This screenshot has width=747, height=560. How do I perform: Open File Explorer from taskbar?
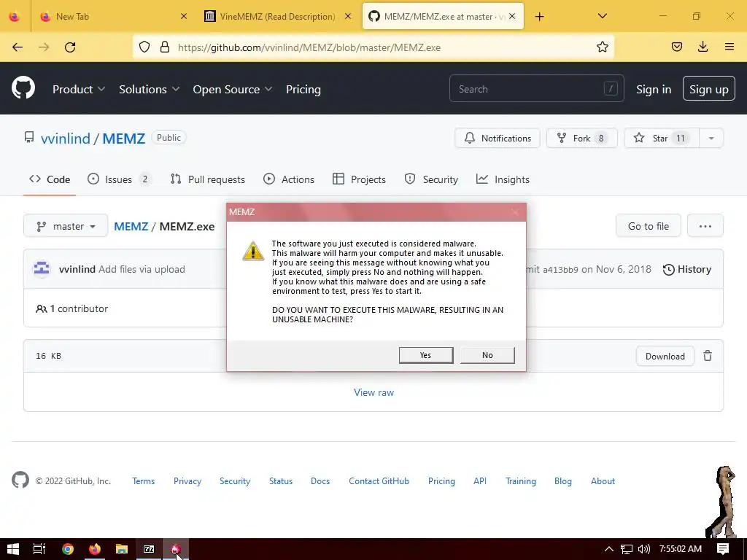point(122,549)
